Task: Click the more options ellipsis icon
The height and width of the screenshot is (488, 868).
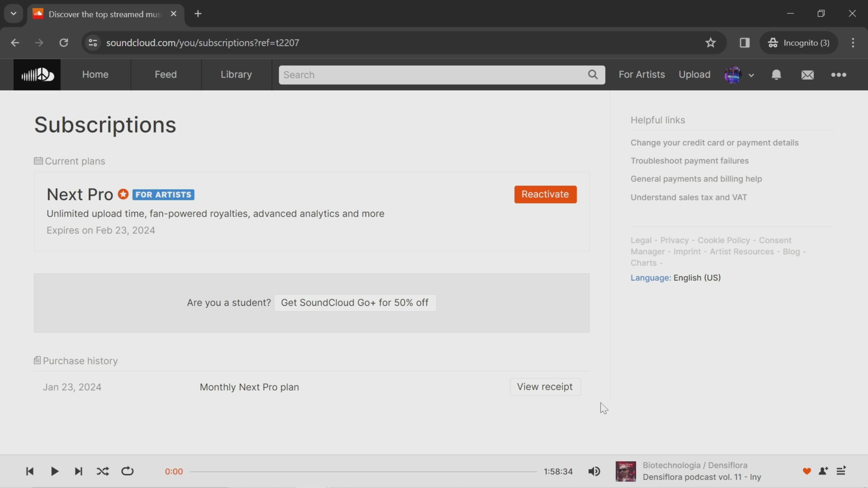Action: click(x=839, y=74)
